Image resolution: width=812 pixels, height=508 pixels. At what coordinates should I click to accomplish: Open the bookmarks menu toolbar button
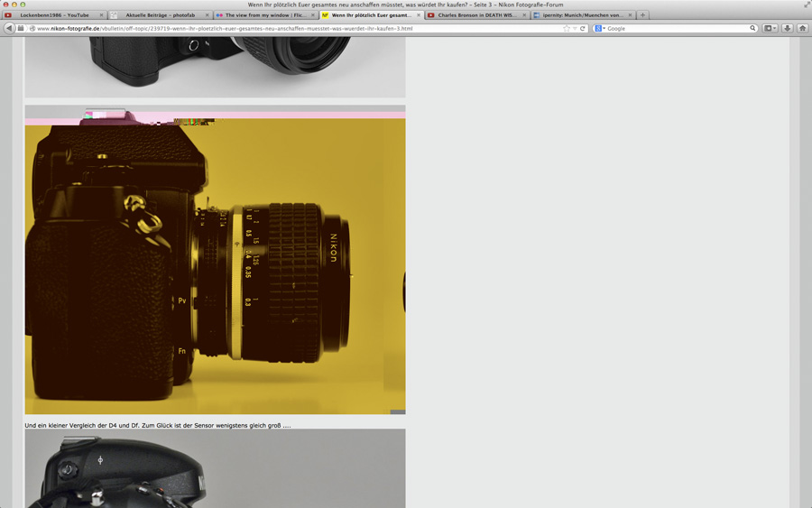click(x=770, y=29)
